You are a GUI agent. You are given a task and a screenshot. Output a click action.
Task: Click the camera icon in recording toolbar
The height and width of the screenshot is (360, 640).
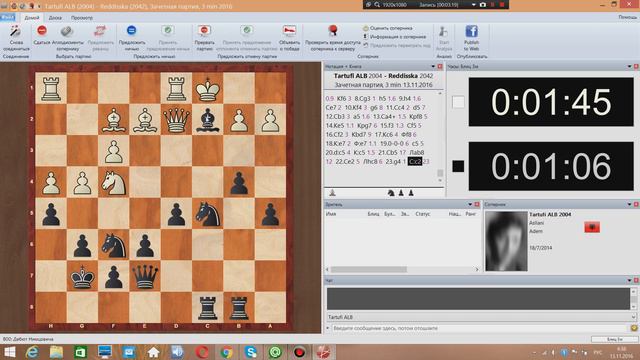[483, 5]
